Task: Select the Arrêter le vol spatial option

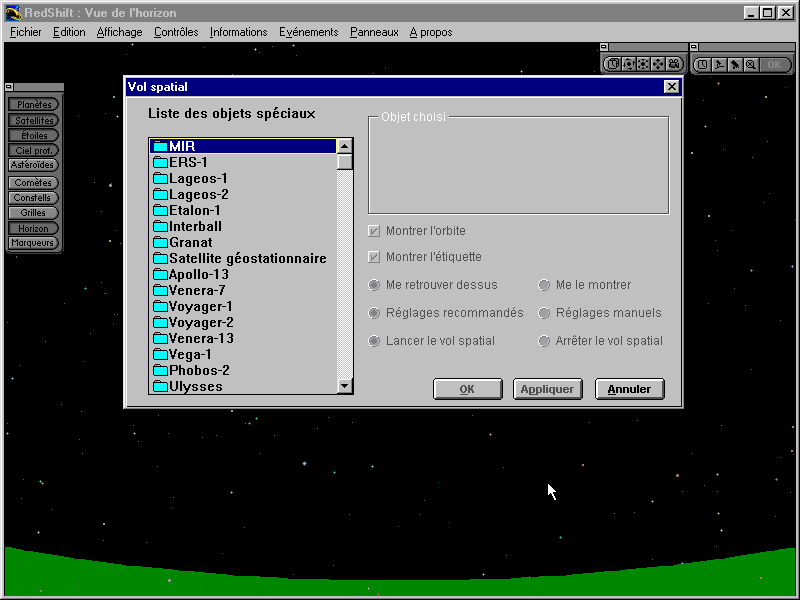Action: click(x=544, y=341)
